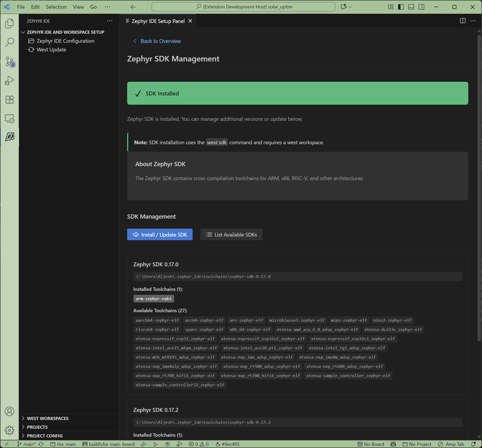Open the File menu
Image resolution: width=482 pixels, height=448 pixels.
tap(21, 7)
